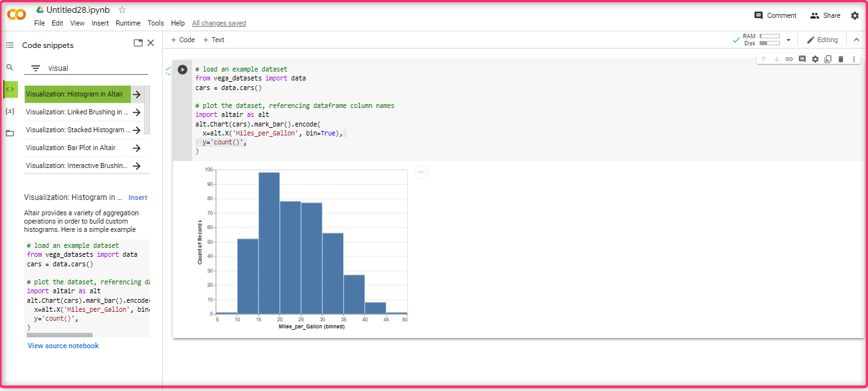Viewport: 868px width, 391px height.
Task: Open cell editor settings gear
Action: point(815,59)
